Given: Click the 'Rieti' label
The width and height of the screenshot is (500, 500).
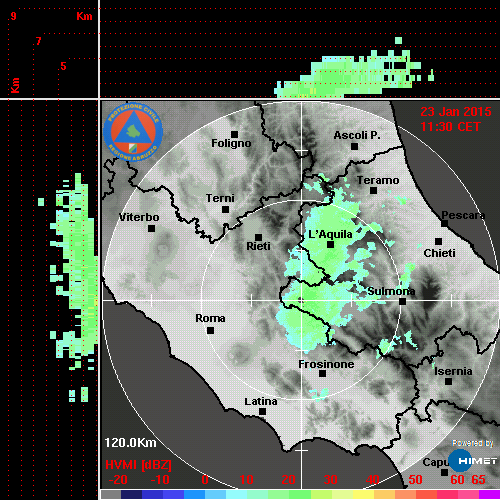Looking at the screenshot, I should click(x=258, y=246).
